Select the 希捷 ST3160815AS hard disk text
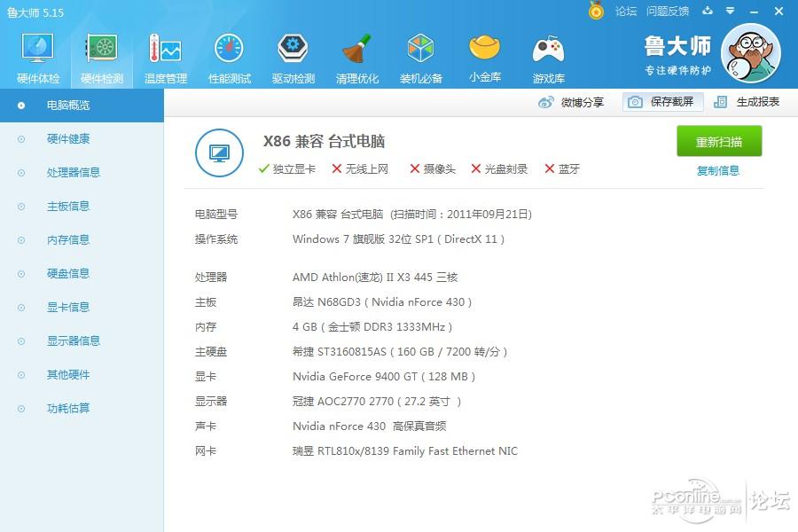The width and height of the screenshot is (798, 532). pyautogui.click(x=400, y=352)
